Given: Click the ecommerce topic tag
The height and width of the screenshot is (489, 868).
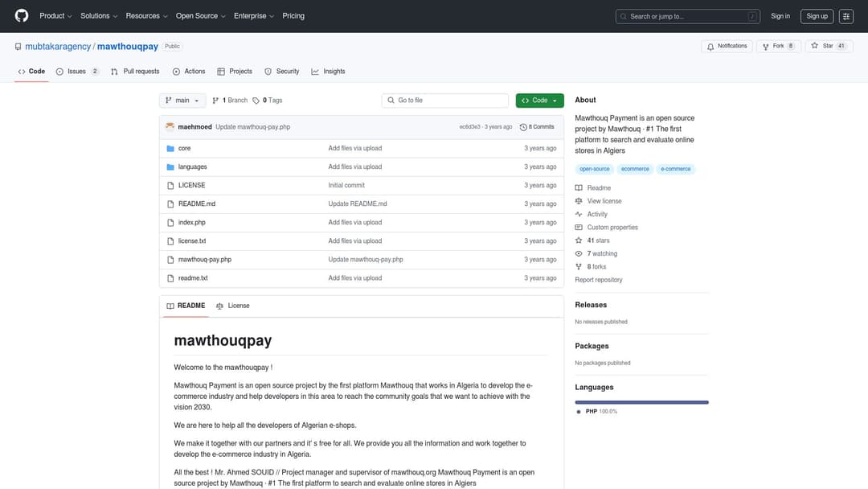Looking at the screenshot, I should 635,169.
